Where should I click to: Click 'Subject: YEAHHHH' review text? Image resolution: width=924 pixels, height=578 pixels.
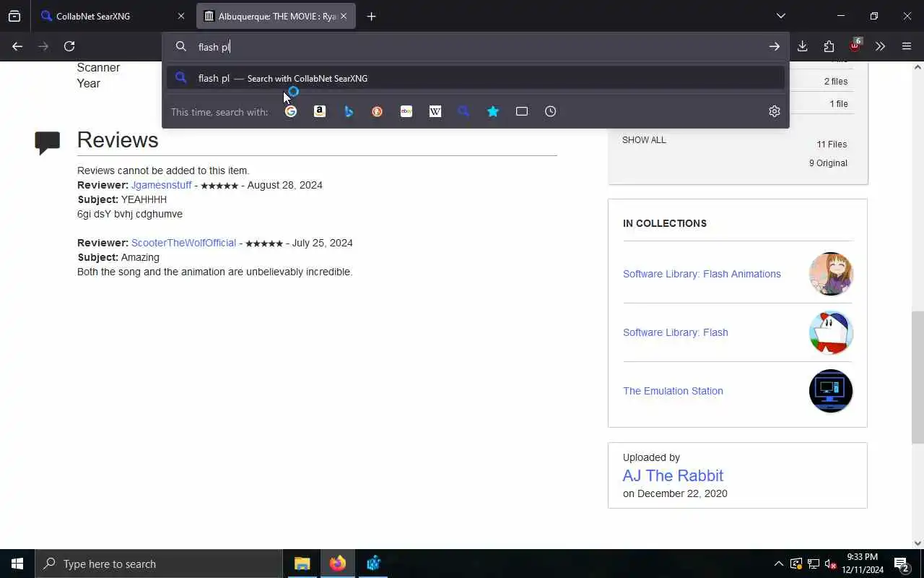click(122, 199)
